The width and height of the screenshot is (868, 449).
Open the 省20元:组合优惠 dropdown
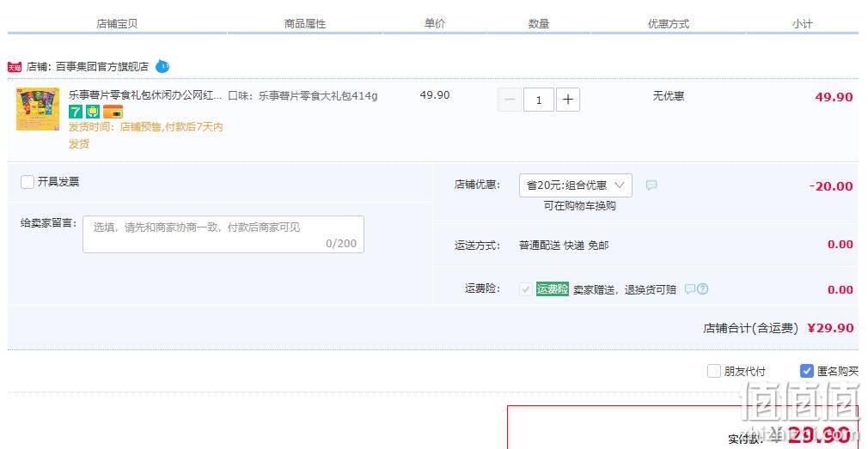pos(576,185)
